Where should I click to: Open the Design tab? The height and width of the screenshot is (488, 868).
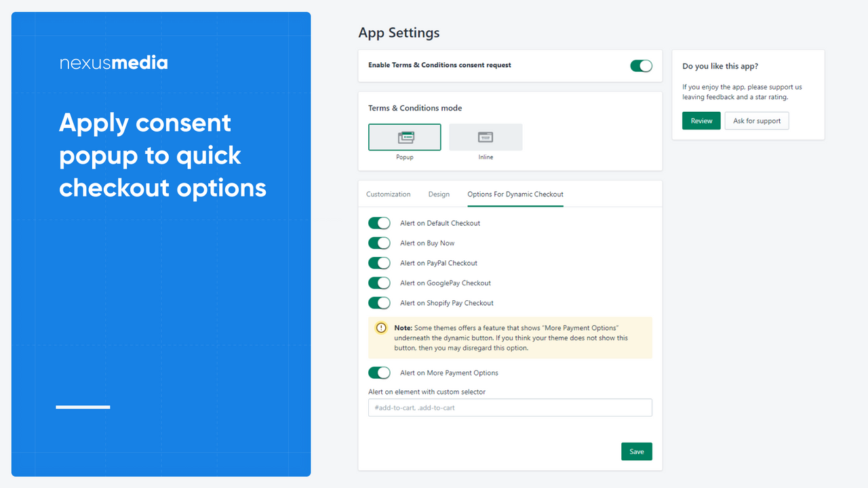pyautogui.click(x=439, y=194)
